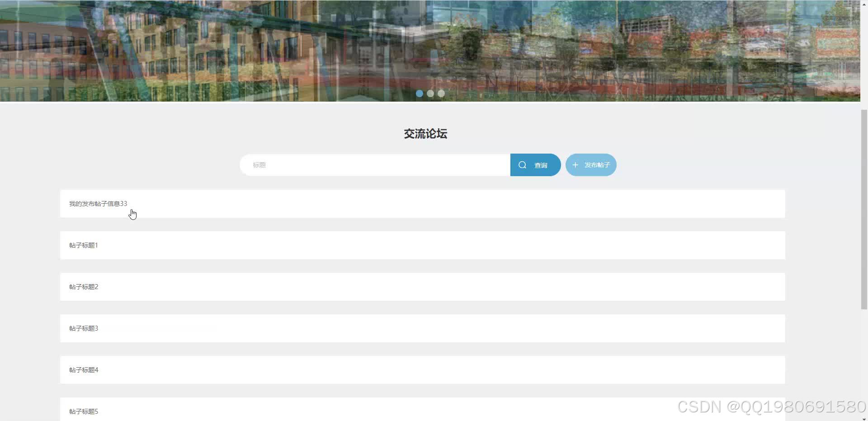Viewport: 868px width, 421px height.
Task: Activate the currently highlighted carousel dot
Action: click(x=419, y=94)
